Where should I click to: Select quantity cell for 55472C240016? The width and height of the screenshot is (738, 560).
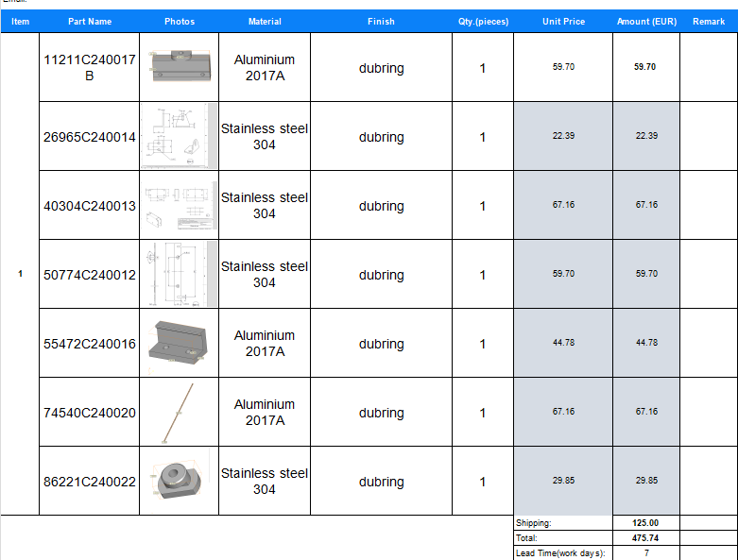pyautogui.click(x=483, y=343)
